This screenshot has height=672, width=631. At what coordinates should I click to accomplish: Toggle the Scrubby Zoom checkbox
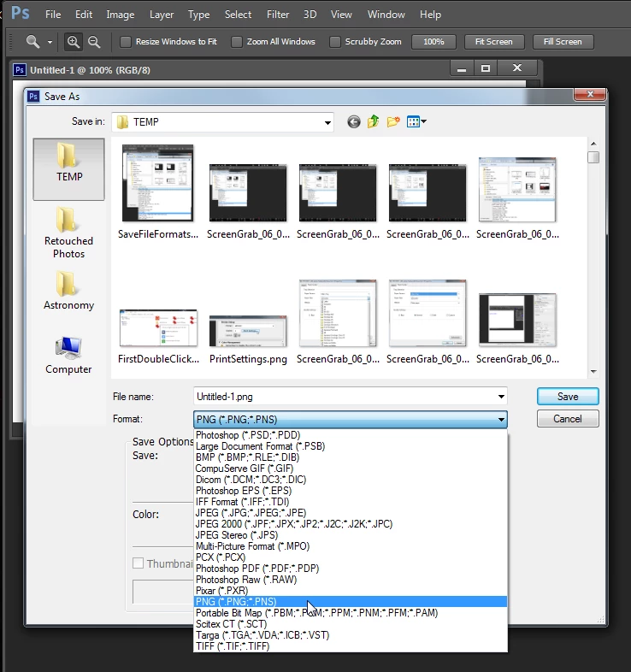point(335,42)
